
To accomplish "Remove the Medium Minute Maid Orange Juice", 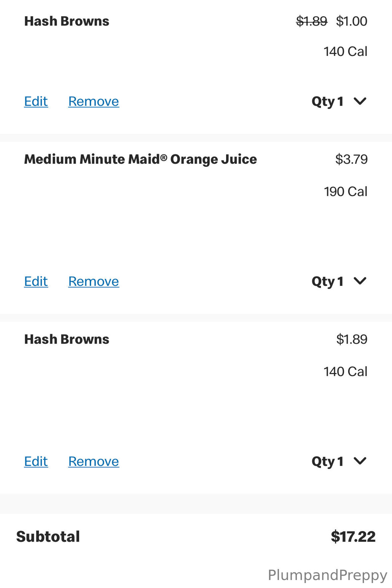I will click(x=93, y=281).
